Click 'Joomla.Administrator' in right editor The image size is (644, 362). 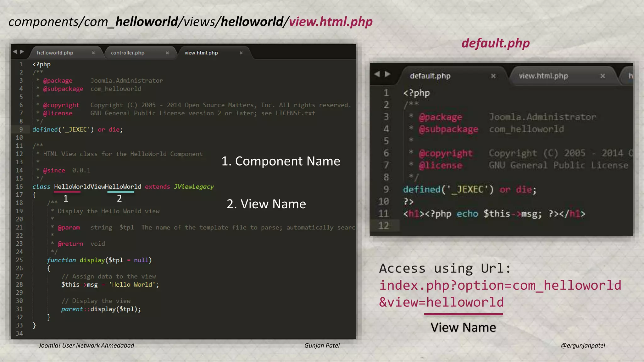[542, 117]
